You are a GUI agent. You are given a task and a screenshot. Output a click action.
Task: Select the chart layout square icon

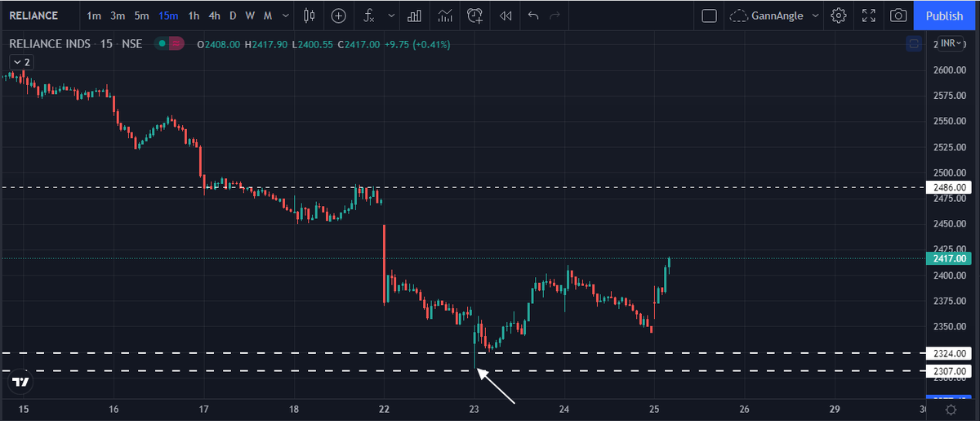click(709, 16)
